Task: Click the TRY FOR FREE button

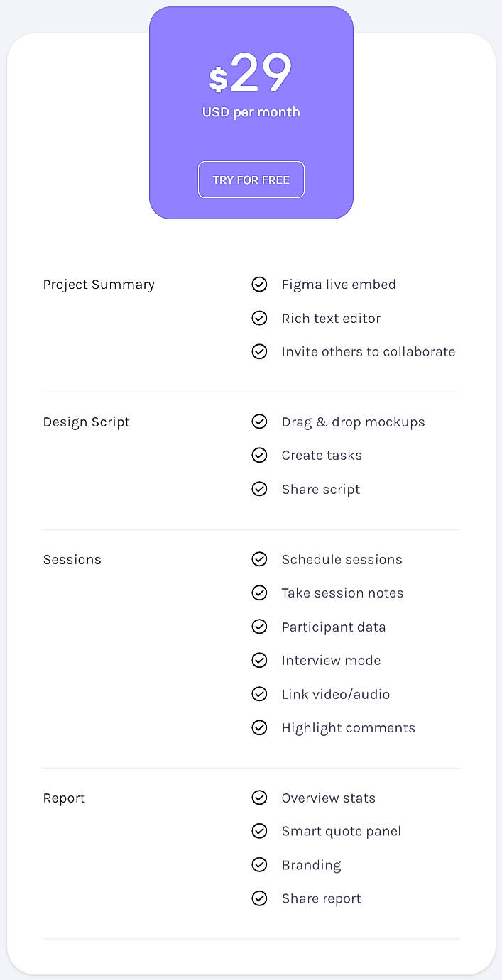Action: tap(251, 180)
